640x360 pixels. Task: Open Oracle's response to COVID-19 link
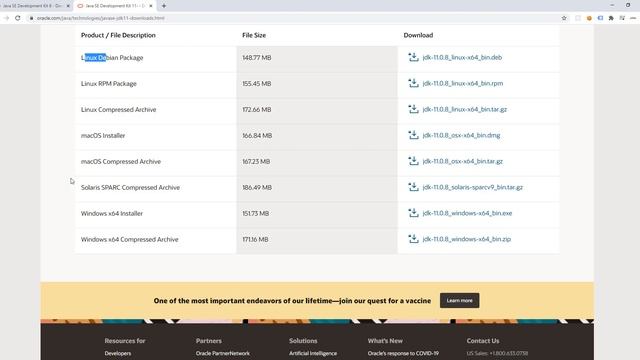click(403, 353)
